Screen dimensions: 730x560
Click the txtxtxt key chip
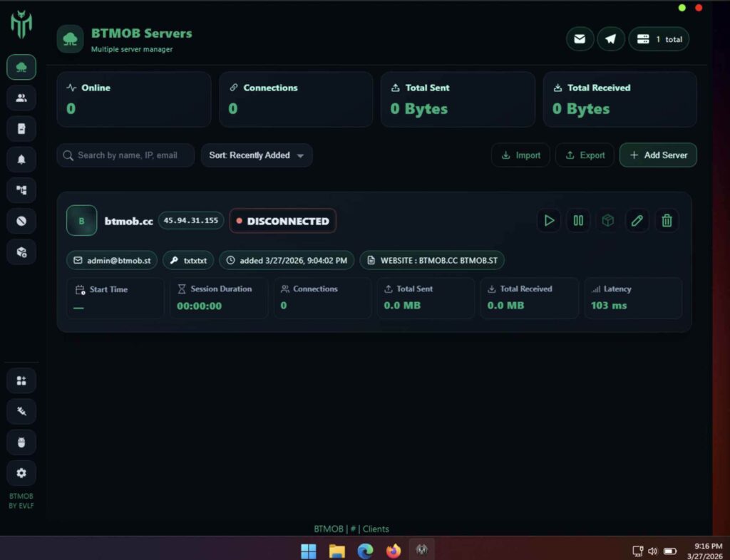(188, 261)
